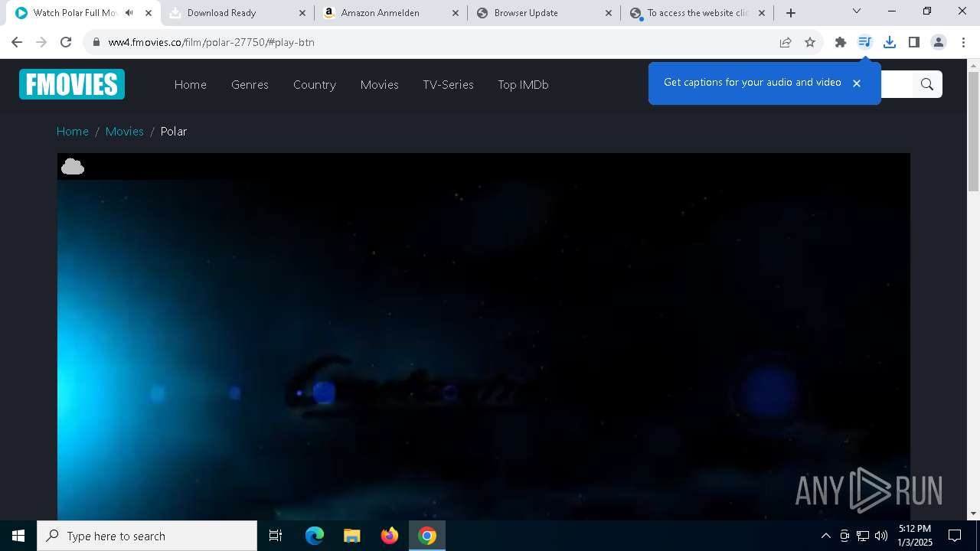980x551 pixels.
Task: Click the address bar URL
Action: pos(211,42)
